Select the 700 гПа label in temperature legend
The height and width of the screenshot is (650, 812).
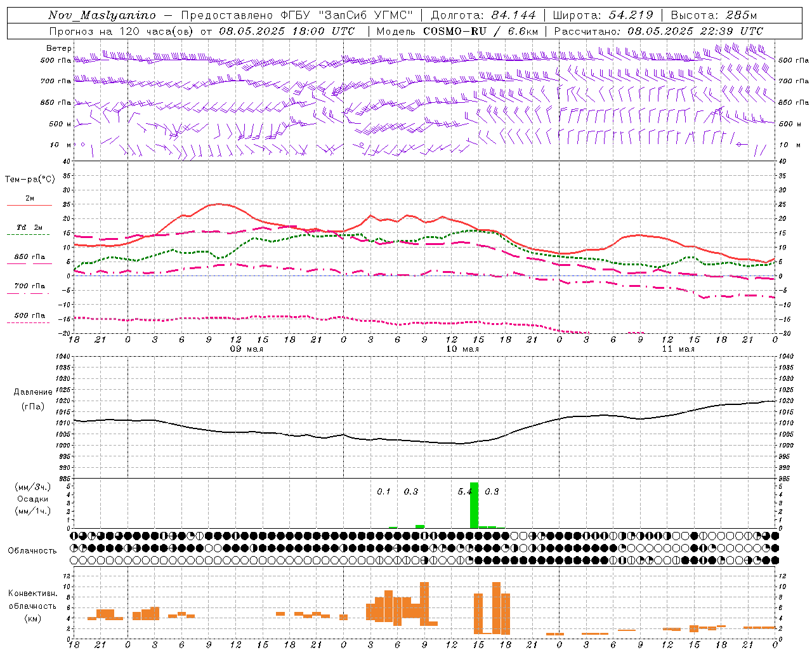coord(30,286)
